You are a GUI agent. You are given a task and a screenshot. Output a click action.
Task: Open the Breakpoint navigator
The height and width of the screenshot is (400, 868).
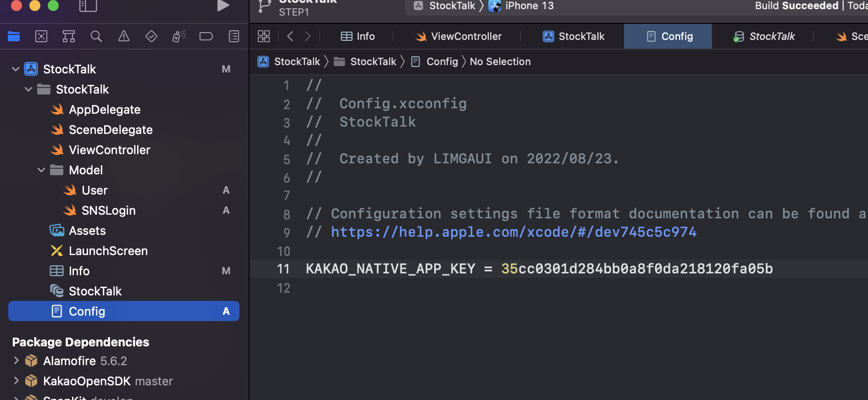[206, 36]
